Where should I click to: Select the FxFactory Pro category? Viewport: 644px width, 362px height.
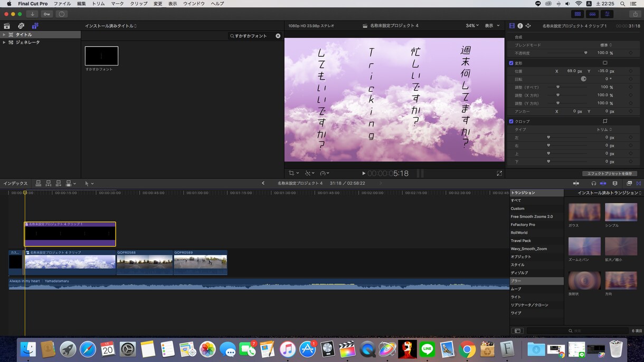point(536,225)
